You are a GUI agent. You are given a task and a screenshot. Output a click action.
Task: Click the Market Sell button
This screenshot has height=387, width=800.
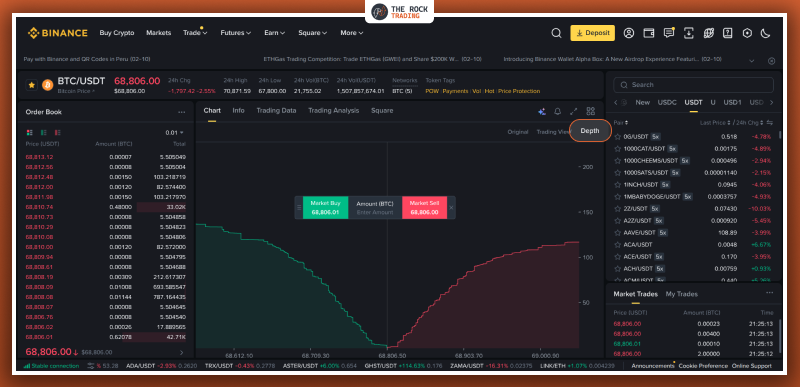pos(424,208)
